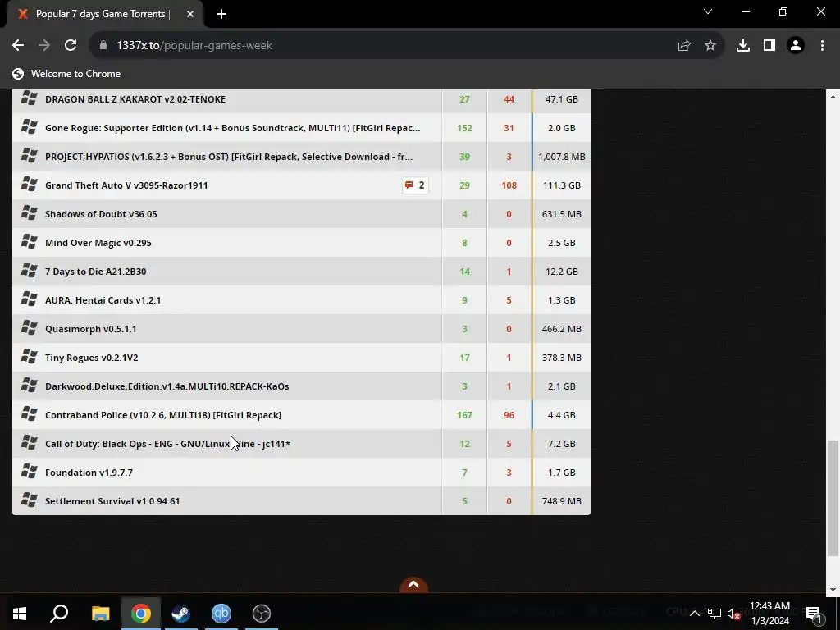Click seeders count 167 for Contraband Police
840x630 pixels.
(464, 415)
